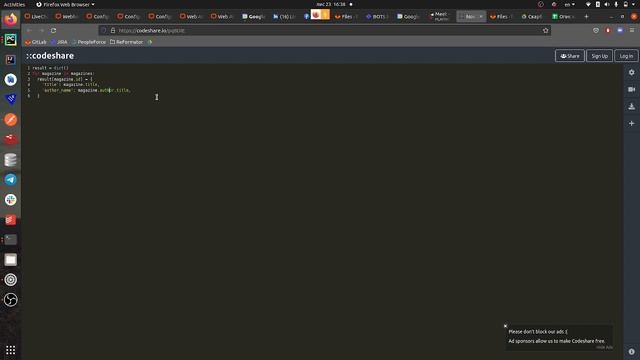Click code line "'author_name': magazine.author.title,"
The width and height of the screenshot is (640, 360).
tap(87, 90)
